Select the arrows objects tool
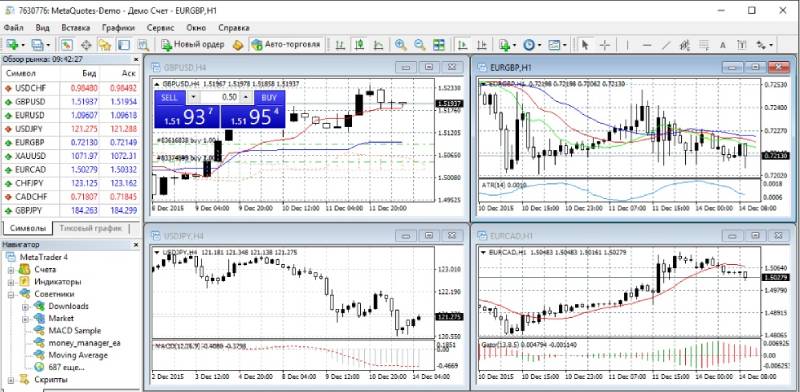The image size is (800, 392). coord(761,45)
